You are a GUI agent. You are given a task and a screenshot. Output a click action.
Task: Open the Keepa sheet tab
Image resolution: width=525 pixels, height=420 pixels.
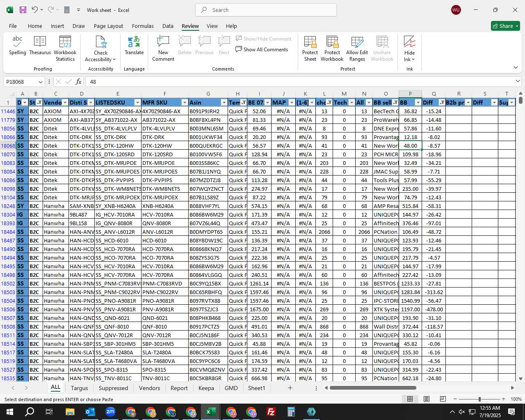tap(206, 388)
